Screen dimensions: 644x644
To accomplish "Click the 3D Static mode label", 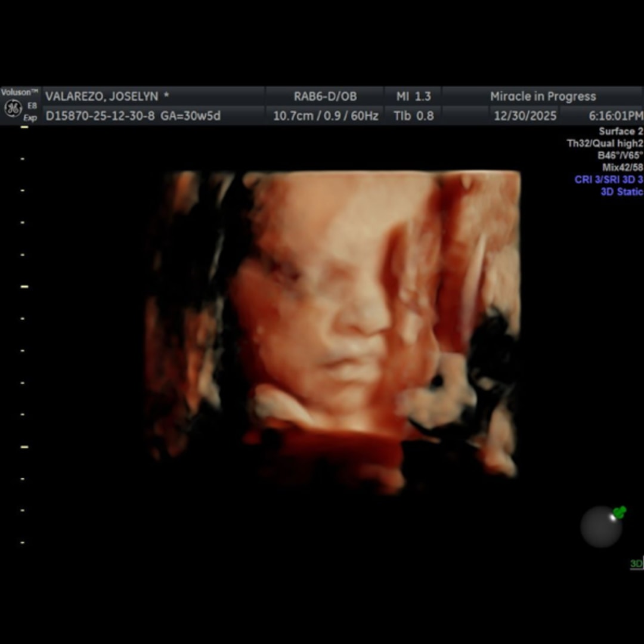I will pos(621,191).
